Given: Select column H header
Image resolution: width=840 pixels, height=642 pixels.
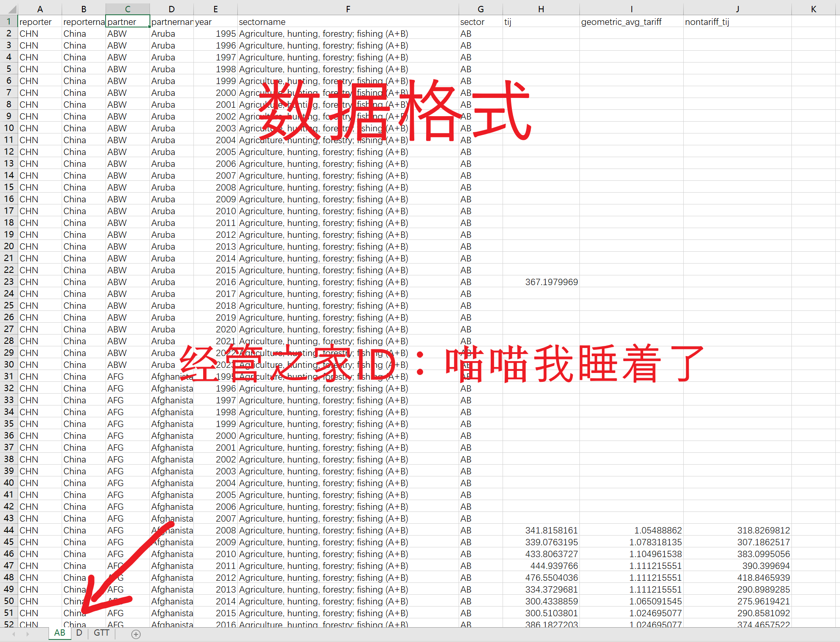Looking at the screenshot, I should tap(541, 9).
